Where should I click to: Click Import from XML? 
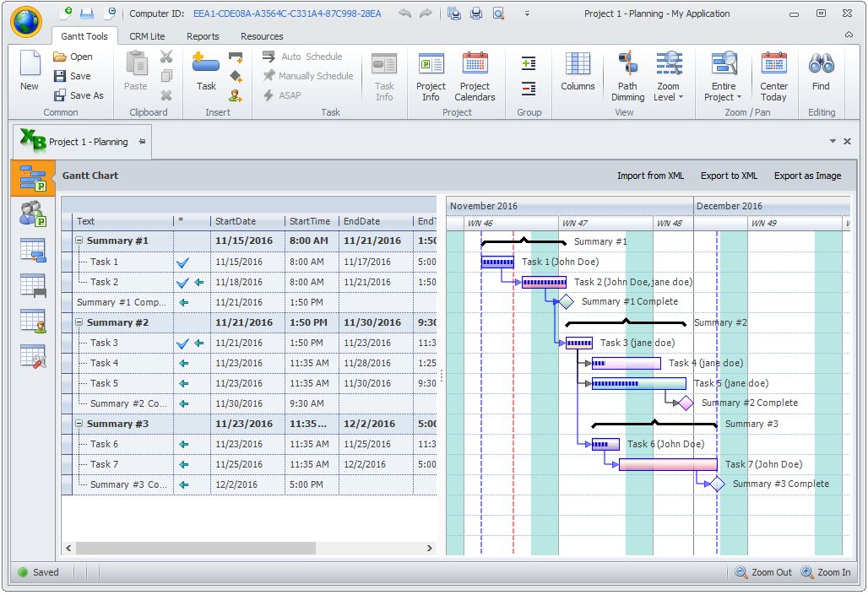(653, 176)
